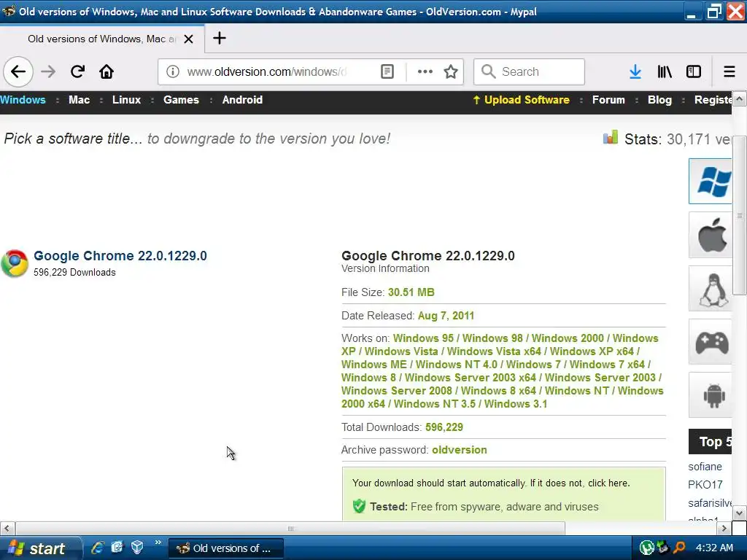The height and width of the screenshot is (560, 747).
Task: Bookmark this page with star icon
Action: click(x=451, y=72)
